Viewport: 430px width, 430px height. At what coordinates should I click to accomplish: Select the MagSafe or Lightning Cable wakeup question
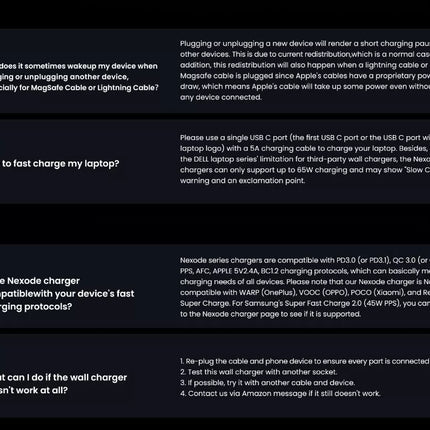[79, 77]
